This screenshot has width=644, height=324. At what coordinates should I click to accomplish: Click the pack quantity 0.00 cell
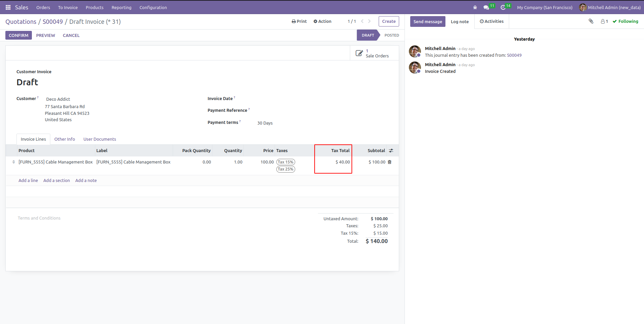coord(207,162)
